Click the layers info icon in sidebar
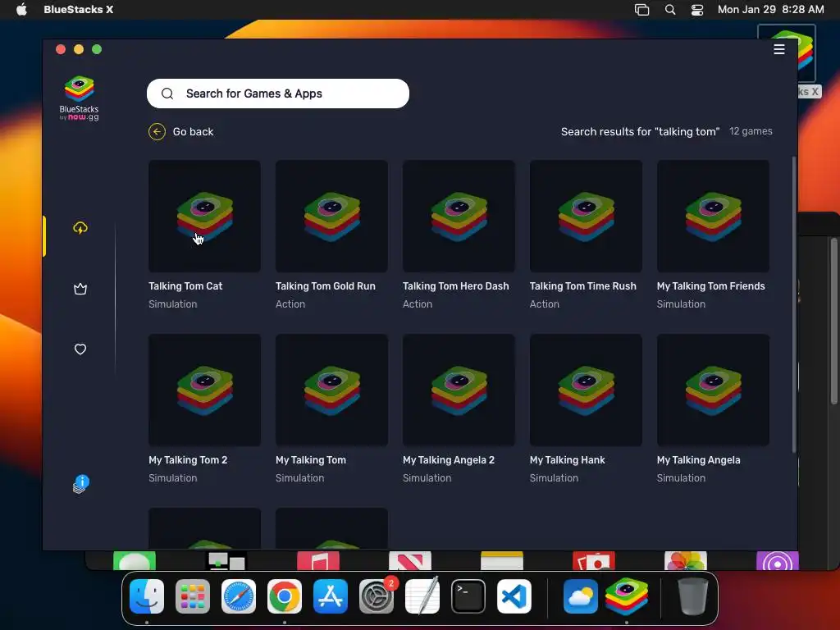This screenshot has height=630, width=840. 81,484
